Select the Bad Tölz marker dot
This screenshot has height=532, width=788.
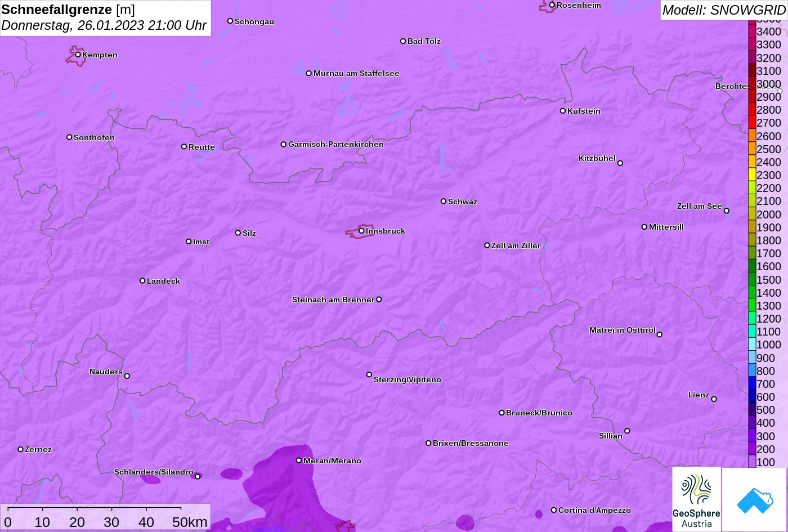point(403,41)
